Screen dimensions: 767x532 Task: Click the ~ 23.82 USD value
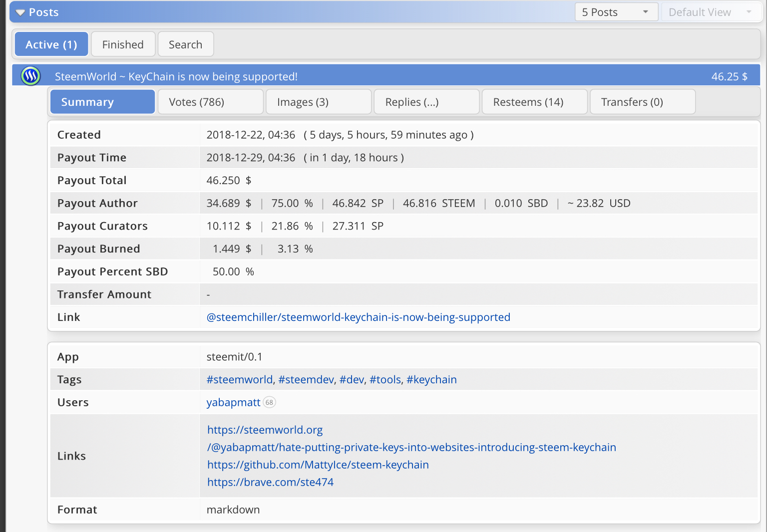(x=599, y=203)
